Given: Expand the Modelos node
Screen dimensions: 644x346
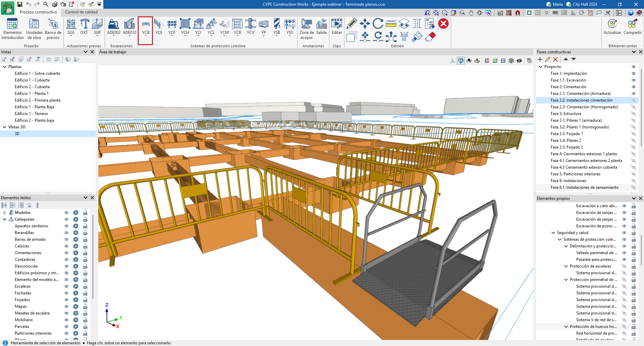Looking at the screenshot, I should (x=4, y=213).
